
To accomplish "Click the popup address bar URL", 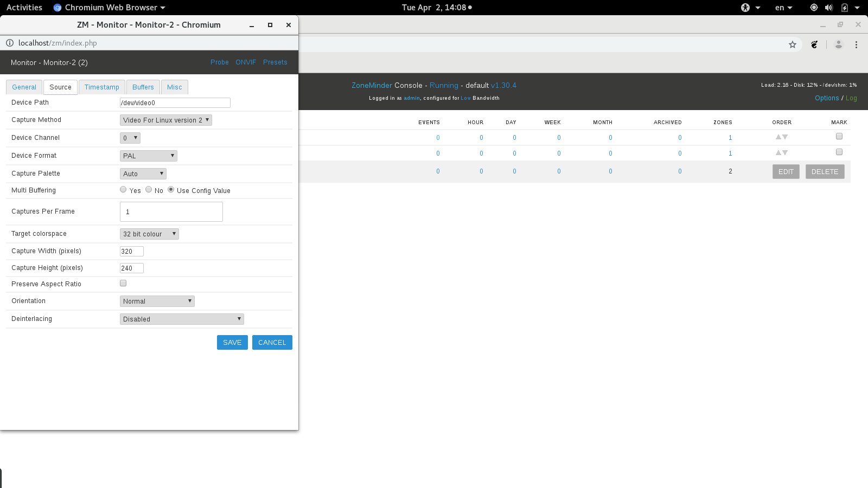I will coord(58,43).
